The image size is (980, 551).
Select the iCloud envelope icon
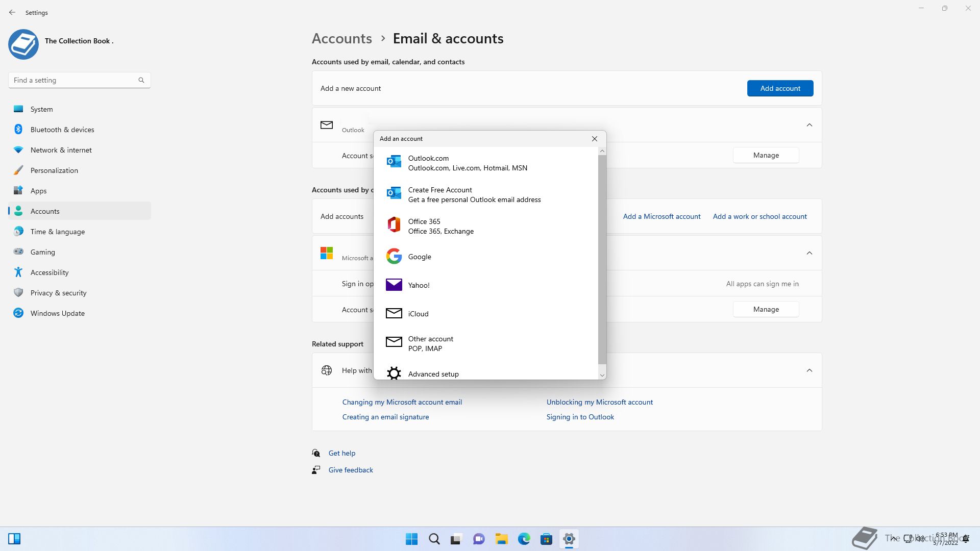click(394, 313)
